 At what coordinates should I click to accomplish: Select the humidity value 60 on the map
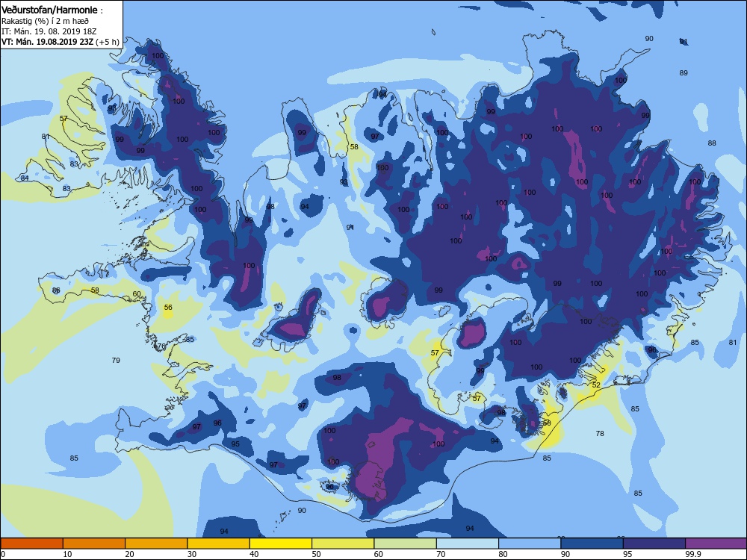tap(137, 293)
